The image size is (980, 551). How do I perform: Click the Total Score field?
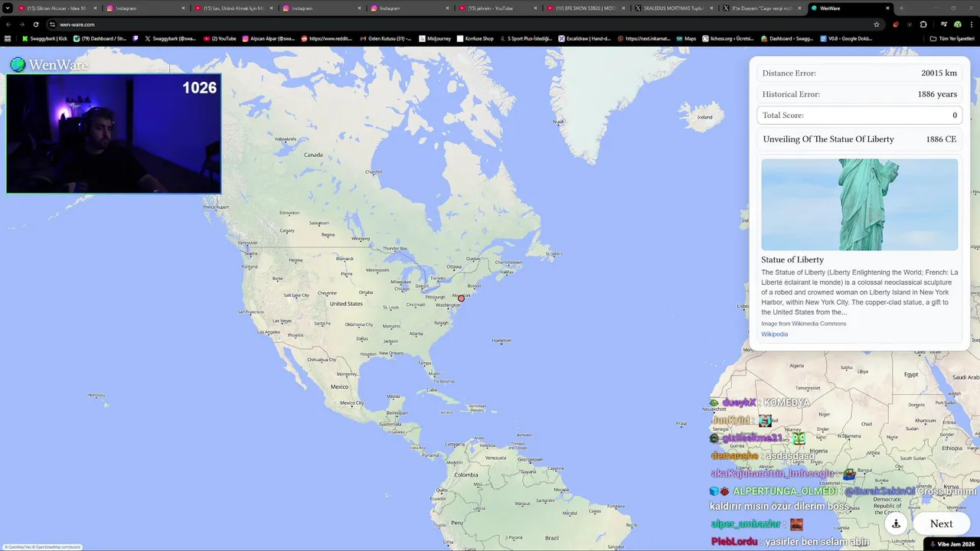click(859, 116)
